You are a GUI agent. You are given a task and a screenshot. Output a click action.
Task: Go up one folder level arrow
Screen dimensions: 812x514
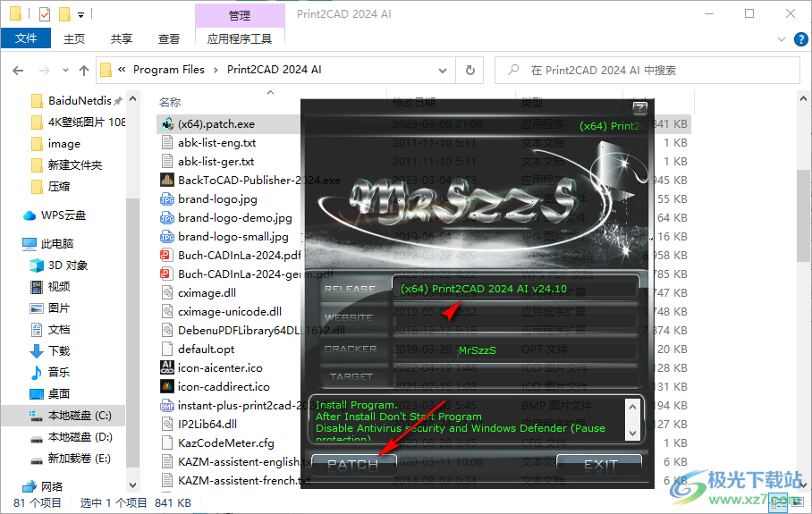84,71
